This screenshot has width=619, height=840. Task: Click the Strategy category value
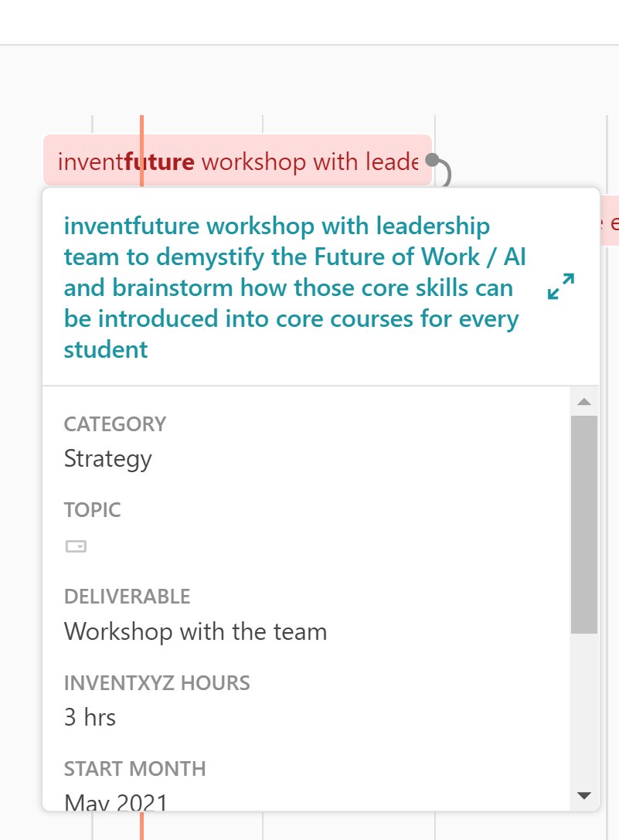[x=108, y=459]
